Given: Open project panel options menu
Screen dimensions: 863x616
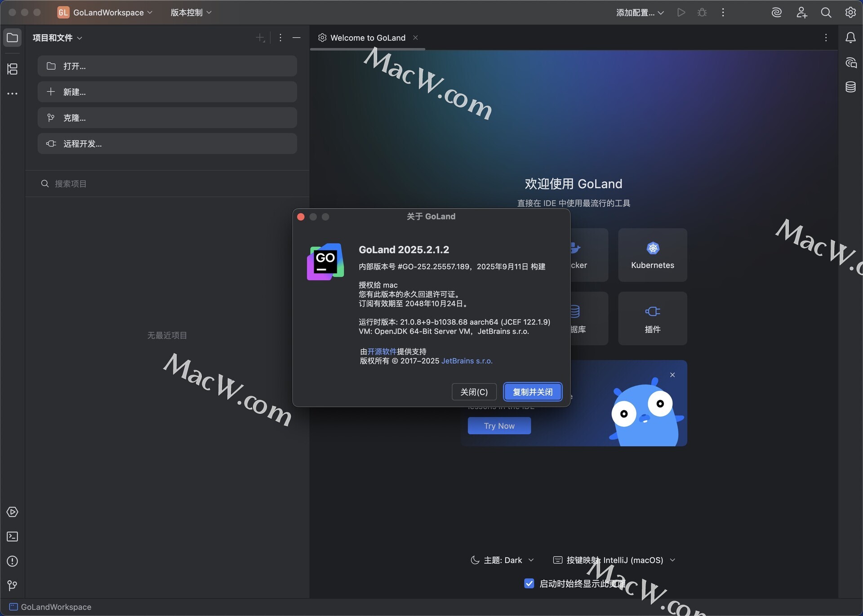Looking at the screenshot, I should click(x=280, y=38).
